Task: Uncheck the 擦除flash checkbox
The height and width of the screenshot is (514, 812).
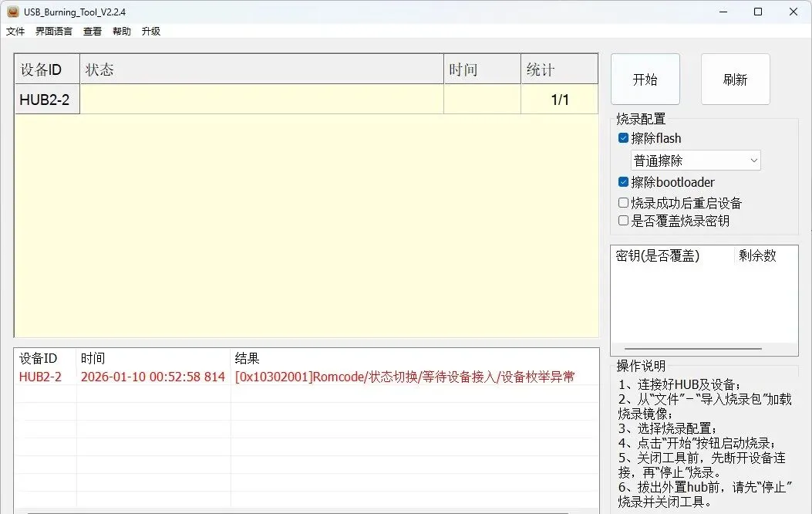Action: tap(624, 138)
